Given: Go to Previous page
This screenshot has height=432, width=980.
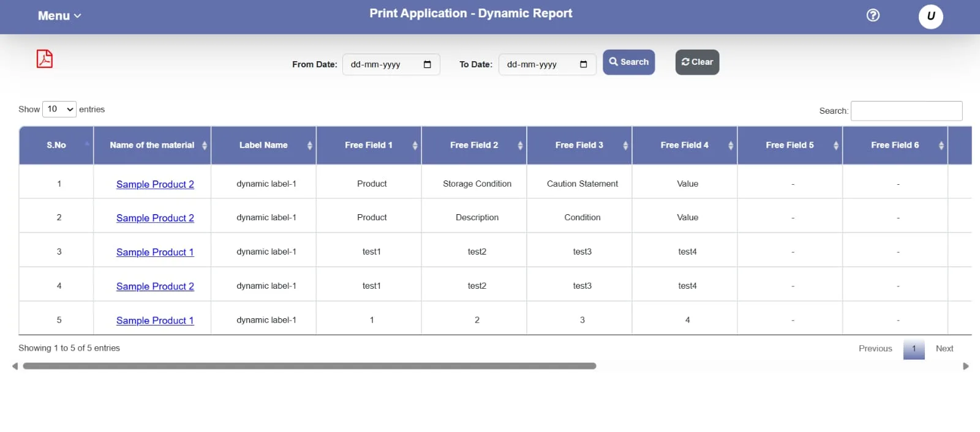Looking at the screenshot, I should click(x=875, y=348).
